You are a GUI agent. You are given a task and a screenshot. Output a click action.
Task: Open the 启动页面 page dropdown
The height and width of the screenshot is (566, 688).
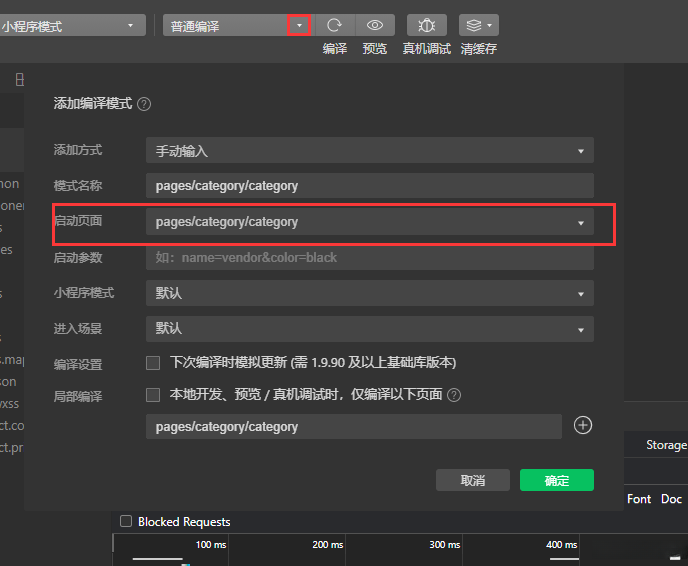[369, 222]
